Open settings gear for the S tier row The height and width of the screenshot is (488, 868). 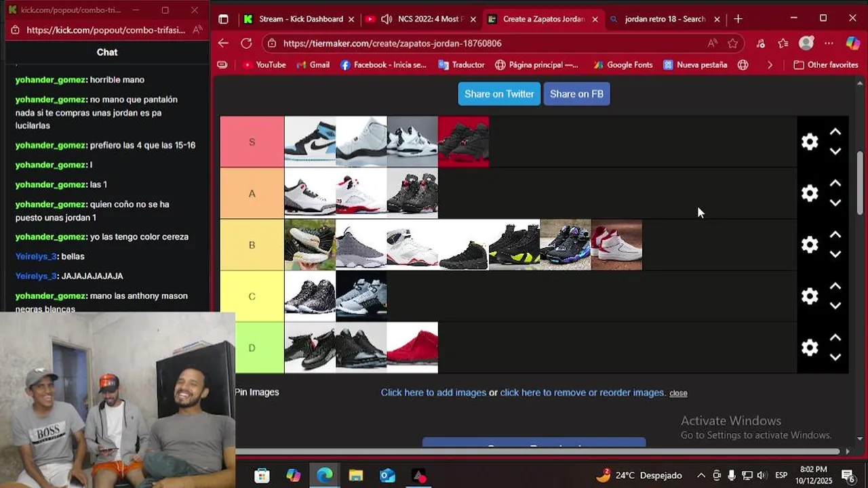point(810,142)
